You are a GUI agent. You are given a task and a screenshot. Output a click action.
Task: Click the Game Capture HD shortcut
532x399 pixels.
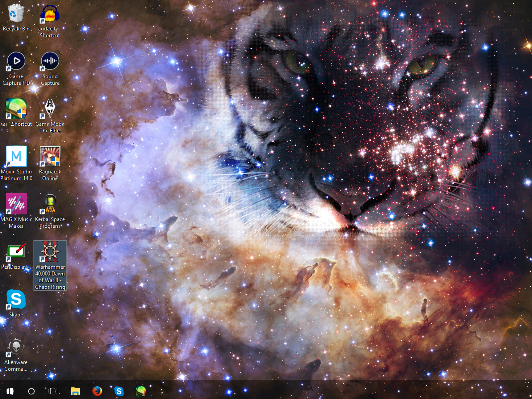pos(16,62)
